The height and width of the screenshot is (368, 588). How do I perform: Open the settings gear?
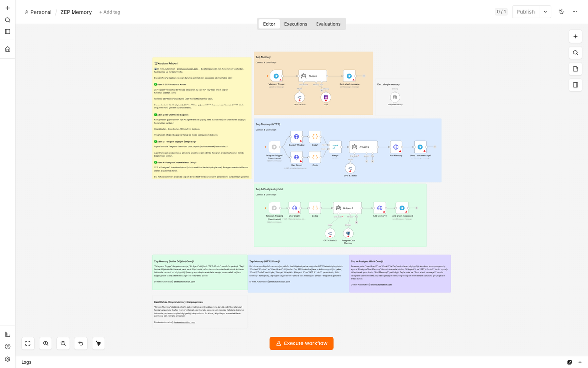tap(7, 359)
